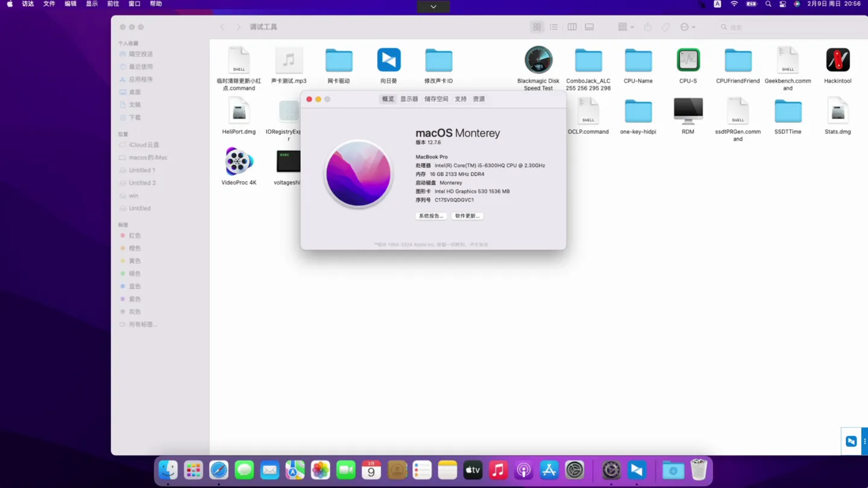
Task: Select the red 红色 tag in sidebar
Action: coord(134,236)
